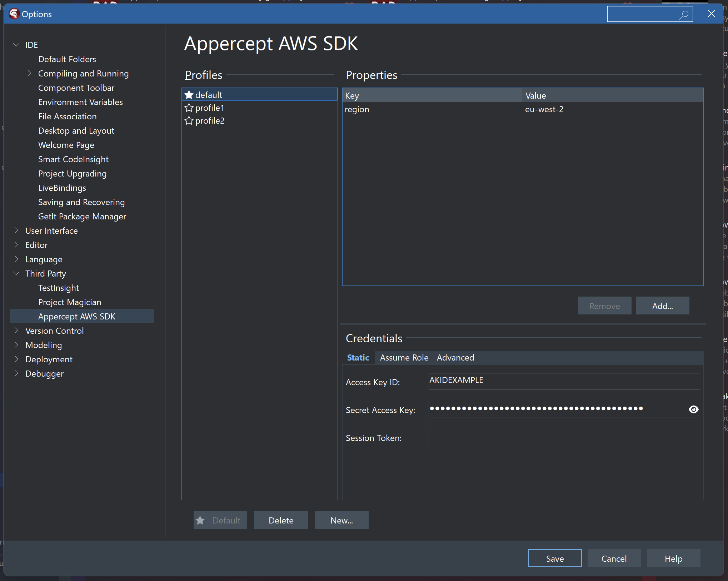Viewport: 728px width, 581px height.
Task: Delete the selected profile
Action: (x=281, y=520)
